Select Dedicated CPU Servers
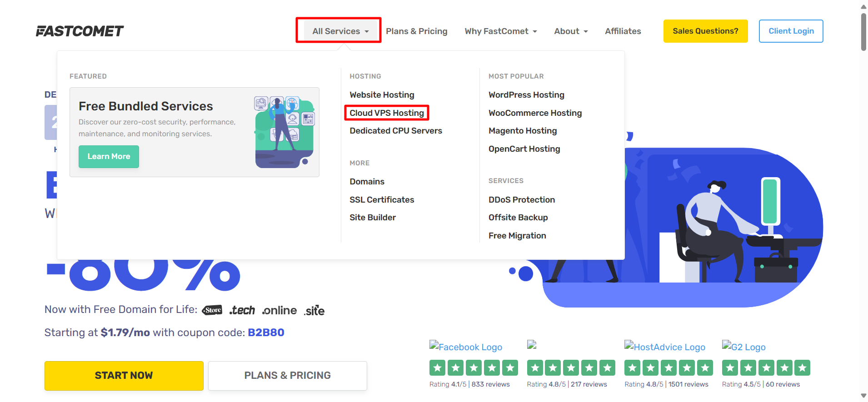The height and width of the screenshot is (402, 868). point(396,130)
